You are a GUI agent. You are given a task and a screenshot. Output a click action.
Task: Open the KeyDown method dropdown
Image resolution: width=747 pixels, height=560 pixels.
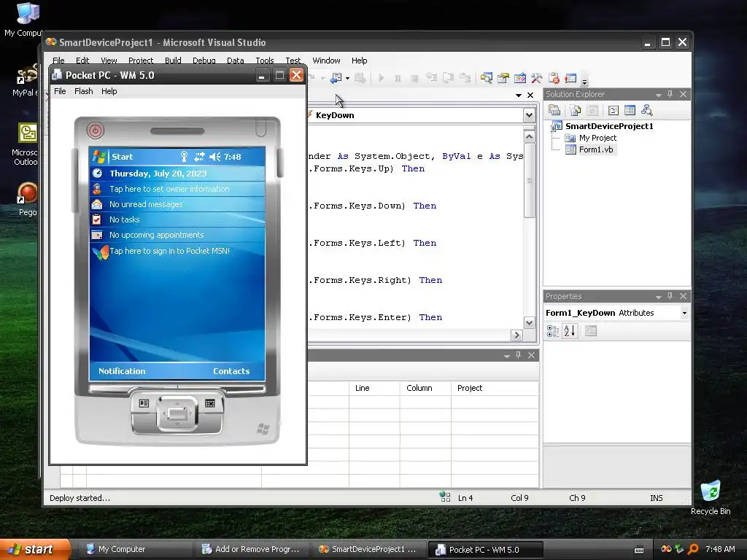529,115
